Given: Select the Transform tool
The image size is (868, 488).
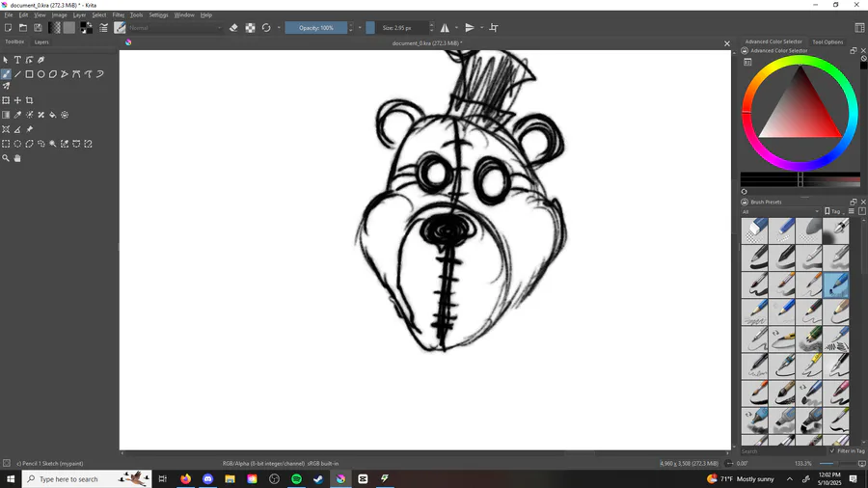Looking at the screenshot, I should [x=6, y=100].
